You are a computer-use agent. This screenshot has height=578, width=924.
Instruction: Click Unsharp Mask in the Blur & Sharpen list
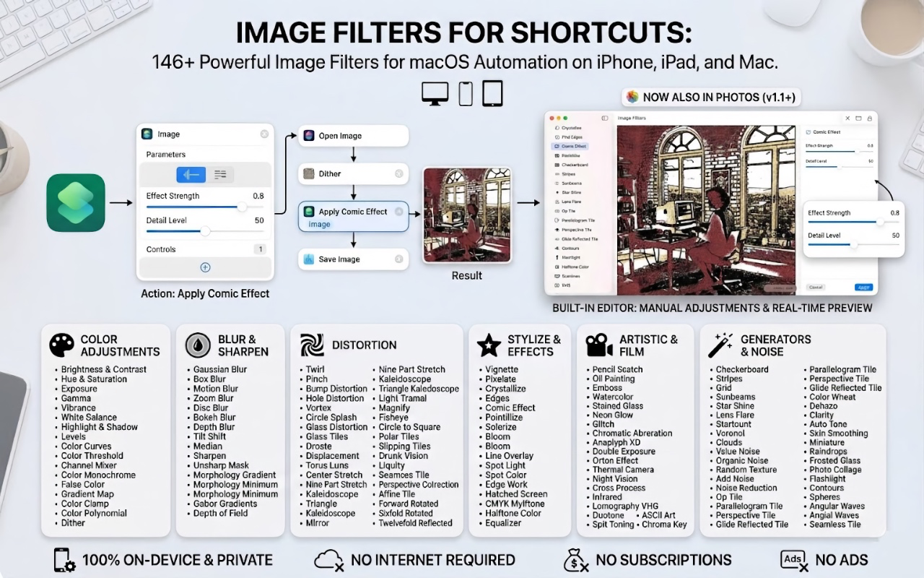coord(221,466)
